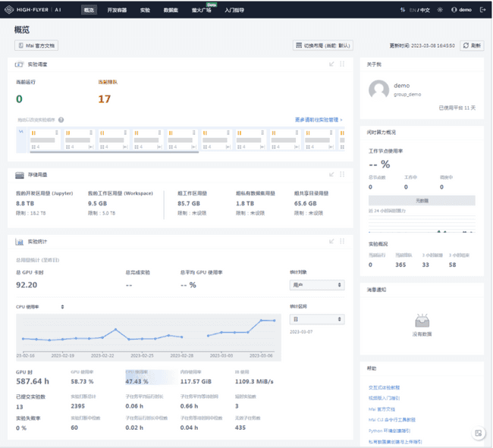The width and height of the screenshot is (493, 448).
Task: Switch language using the EN/中文 toggle
Action: tap(419, 10)
